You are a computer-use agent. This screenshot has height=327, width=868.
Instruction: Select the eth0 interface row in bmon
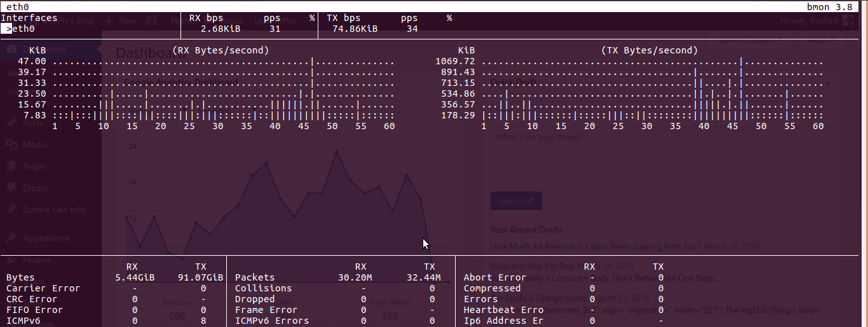(x=24, y=29)
